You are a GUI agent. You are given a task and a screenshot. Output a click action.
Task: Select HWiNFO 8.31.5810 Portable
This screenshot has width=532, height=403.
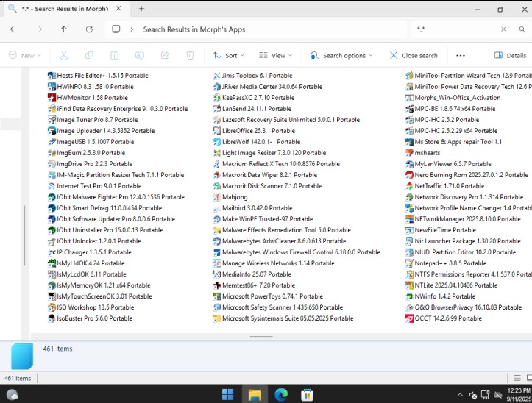(91, 87)
